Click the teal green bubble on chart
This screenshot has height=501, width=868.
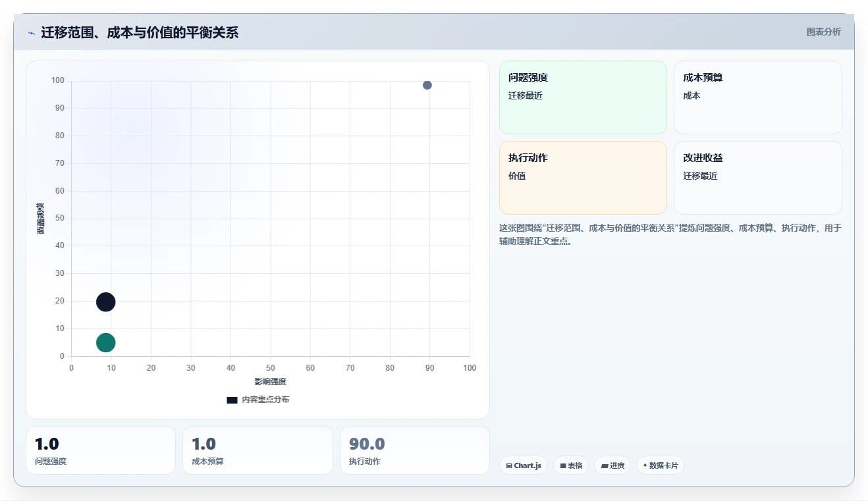pos(106,342)
